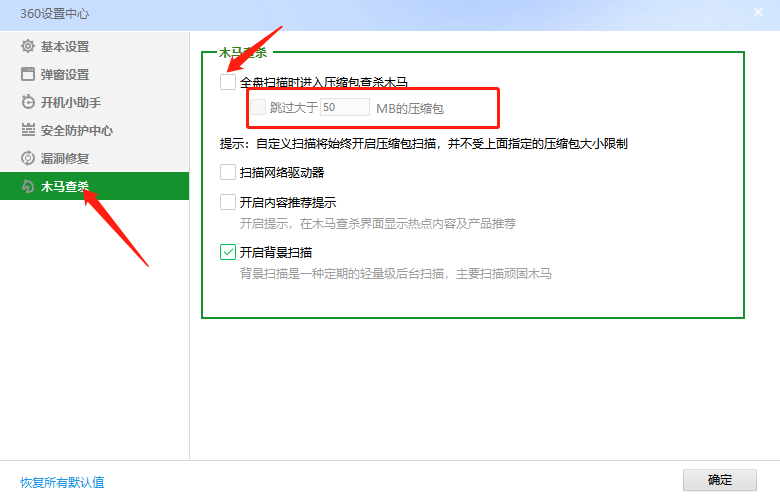Click the 360设置中心 title text
Viewport: 780px width, 500px height.
pyautogui.click(x=54, y=13)
